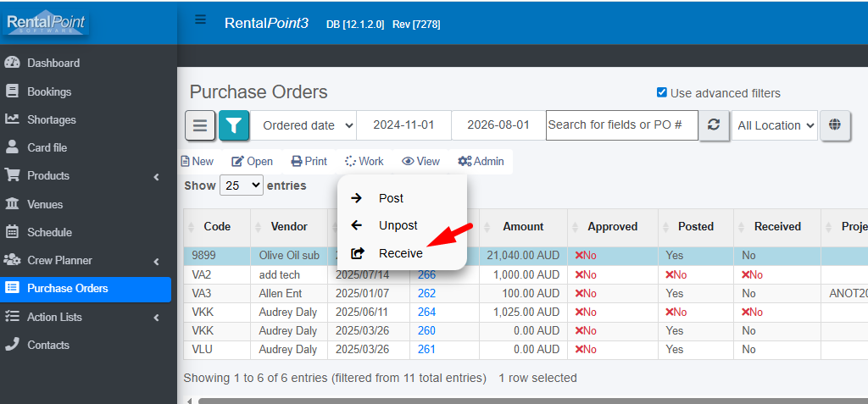Click the Search for fields or PO # box
This screenshot has height=404, width=868.
[621, 125]
